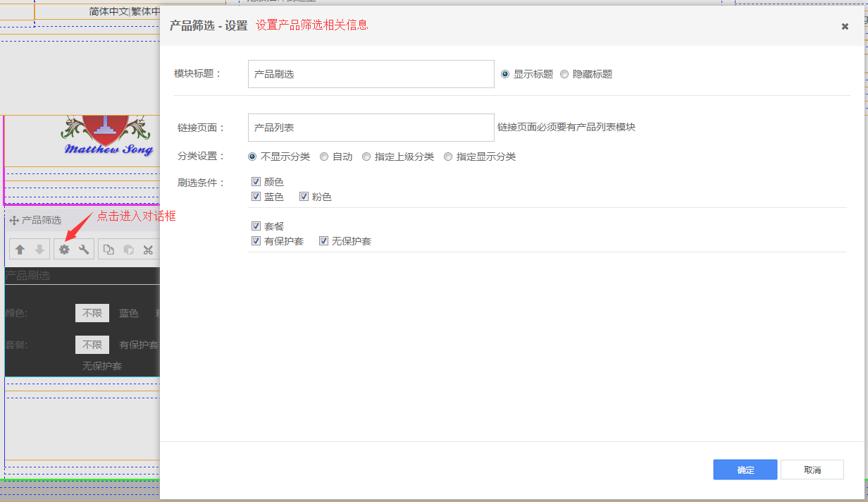This screenshot has width=868, height=502.
Task: Uncheck the 无保护套 checkbox
Action: pyautogui.click(x=323, y=241)
